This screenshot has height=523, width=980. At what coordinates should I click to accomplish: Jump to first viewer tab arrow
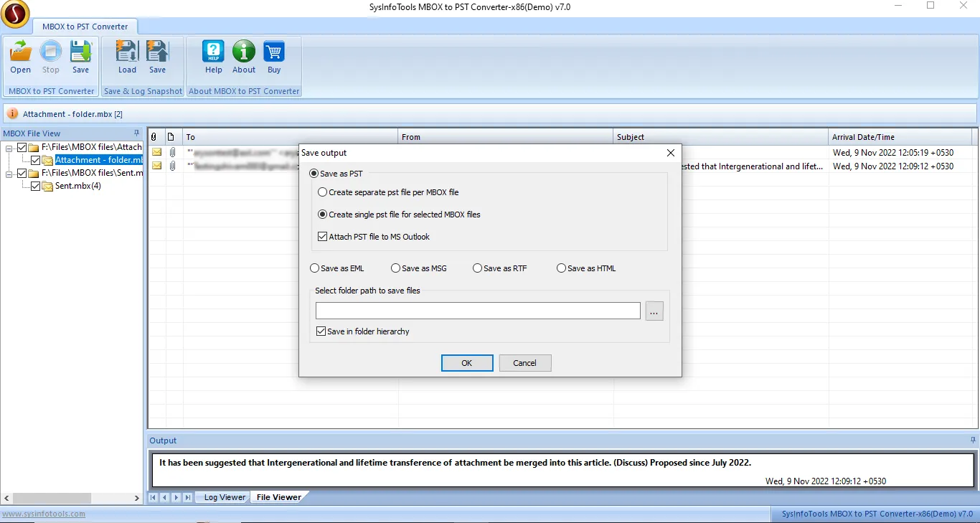click(x=154, y=497)
